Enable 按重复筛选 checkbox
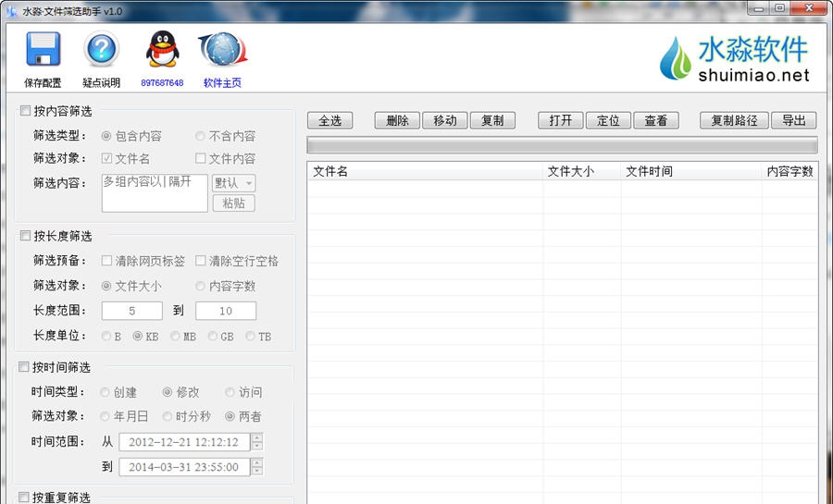The height and width of the screenshot is (504, 833). tap(23, 498)
